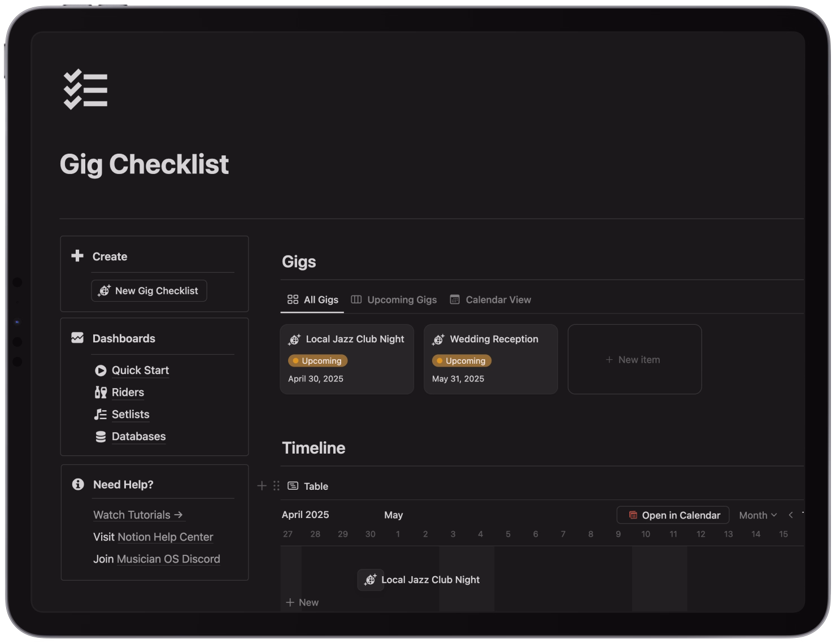Open the Notion Help Center link
Viewport: 836px width, 644px height.
[x=165, y=537]
